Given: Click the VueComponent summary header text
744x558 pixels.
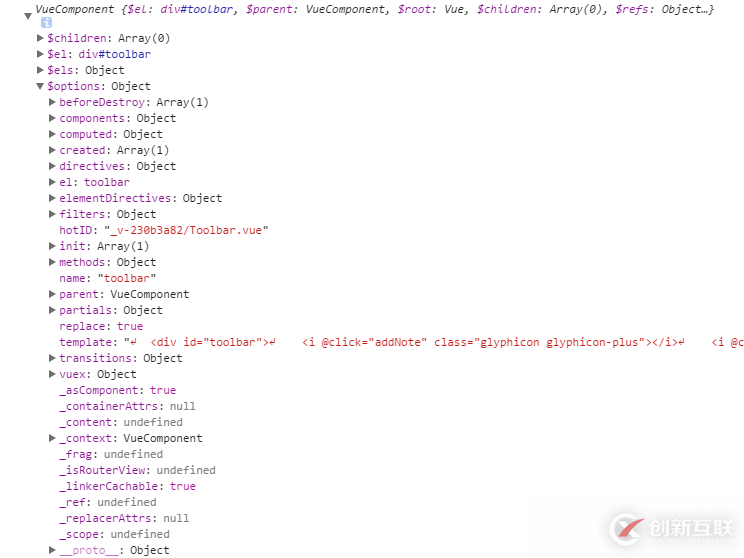Looking at the screenshot, I should (x=375, y=9).
